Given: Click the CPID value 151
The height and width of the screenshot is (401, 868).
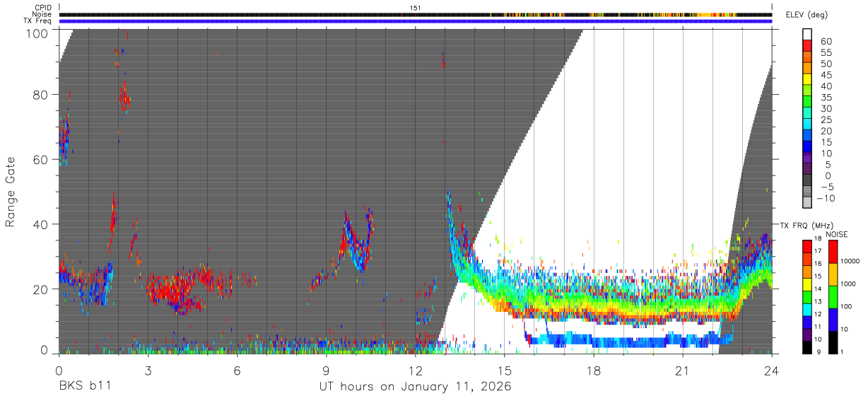Looking at the screenshot, I should pyautogui.click(x=416, y=8).
